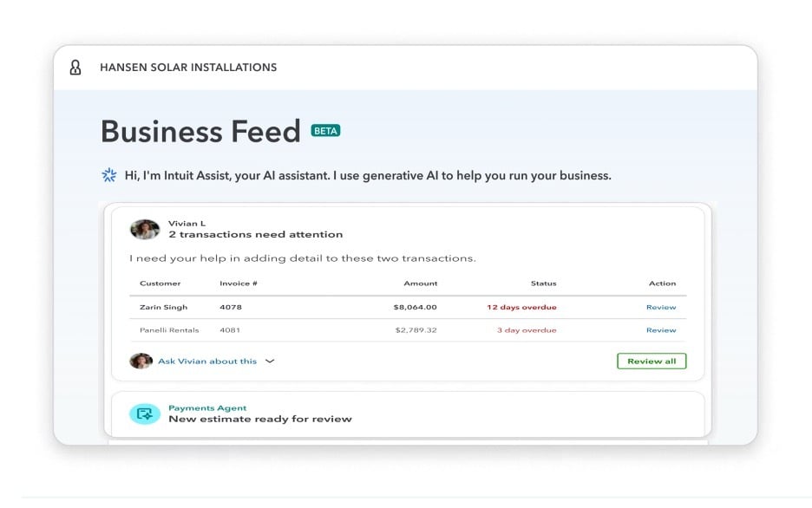Viewport: 812px width, 508px height.
Task: Click the Intuit Assist sparkle icon
Action: point(108,175)
